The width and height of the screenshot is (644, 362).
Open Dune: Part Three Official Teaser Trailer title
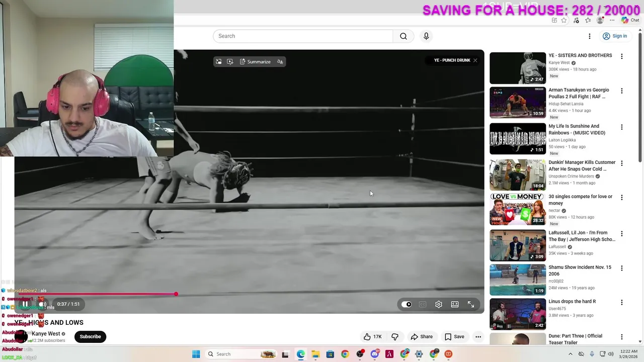tap(576, 339)
